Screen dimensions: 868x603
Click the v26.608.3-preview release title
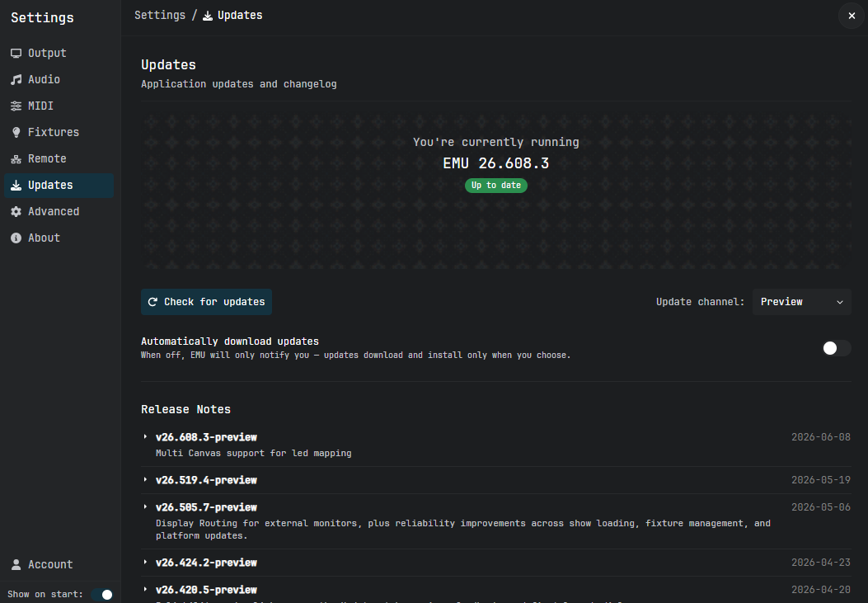(206, 437)
